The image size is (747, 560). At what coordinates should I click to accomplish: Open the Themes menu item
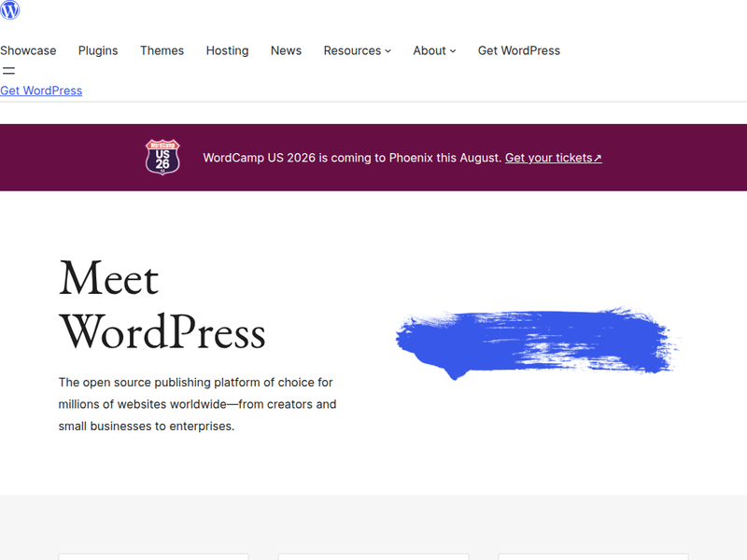[162, 50]
